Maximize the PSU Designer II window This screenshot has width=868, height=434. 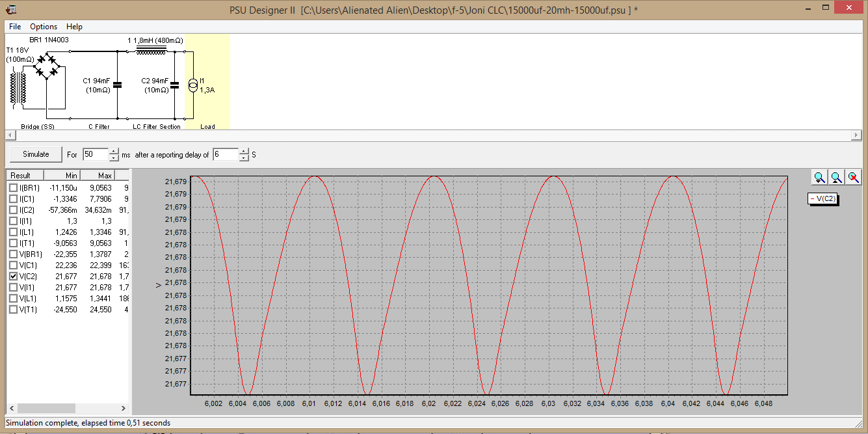825,8
